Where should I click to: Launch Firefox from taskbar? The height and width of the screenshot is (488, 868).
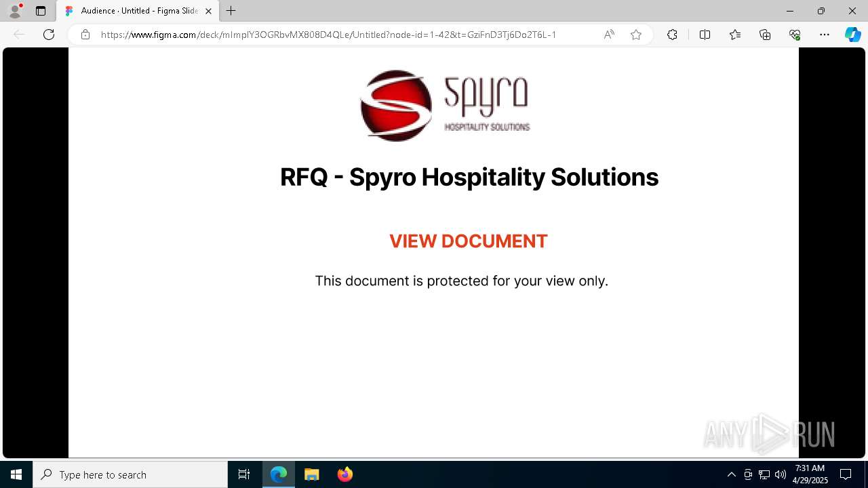coord(344,474)
